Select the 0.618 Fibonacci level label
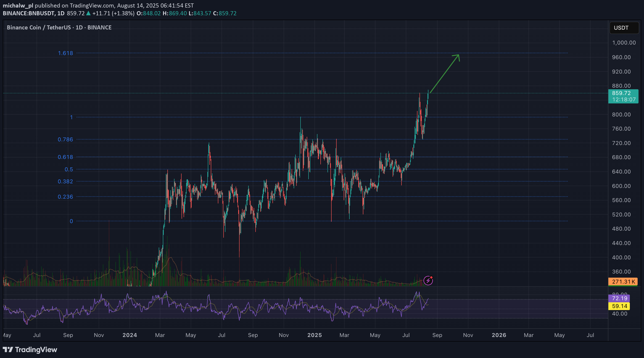 point(65,157)
